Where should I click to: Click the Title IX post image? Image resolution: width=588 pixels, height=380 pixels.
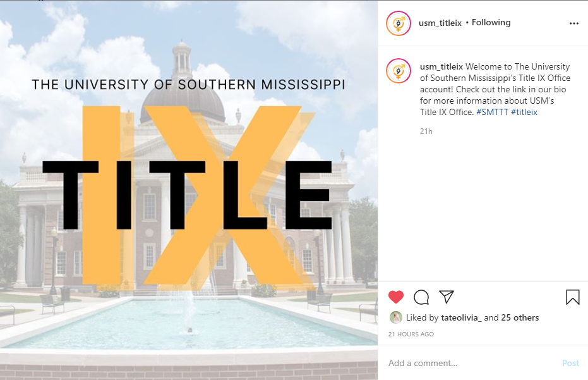click(189, 190)
